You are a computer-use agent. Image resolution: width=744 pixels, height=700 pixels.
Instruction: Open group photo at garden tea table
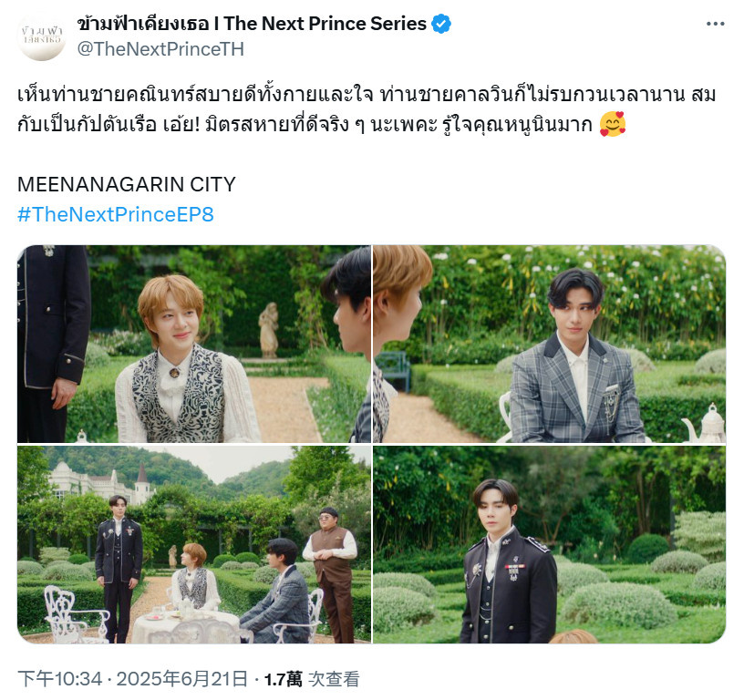[194, 544]
